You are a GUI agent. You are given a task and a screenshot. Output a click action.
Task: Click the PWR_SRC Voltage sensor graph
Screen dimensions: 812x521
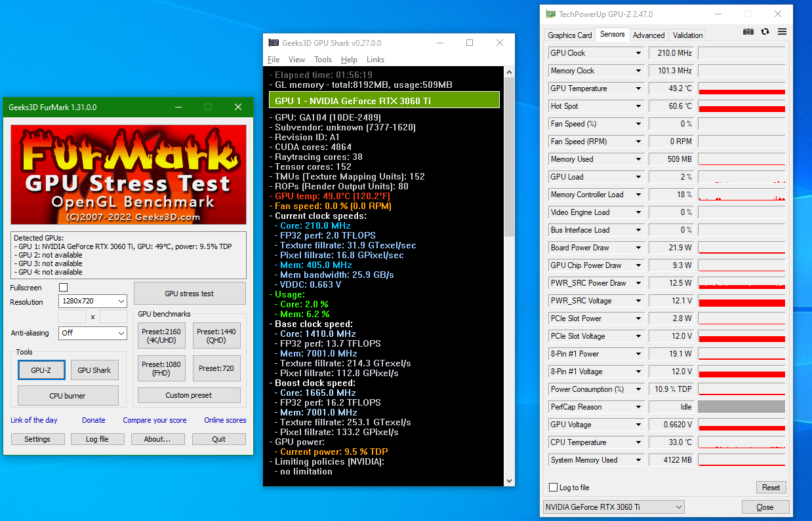point(742,301)
